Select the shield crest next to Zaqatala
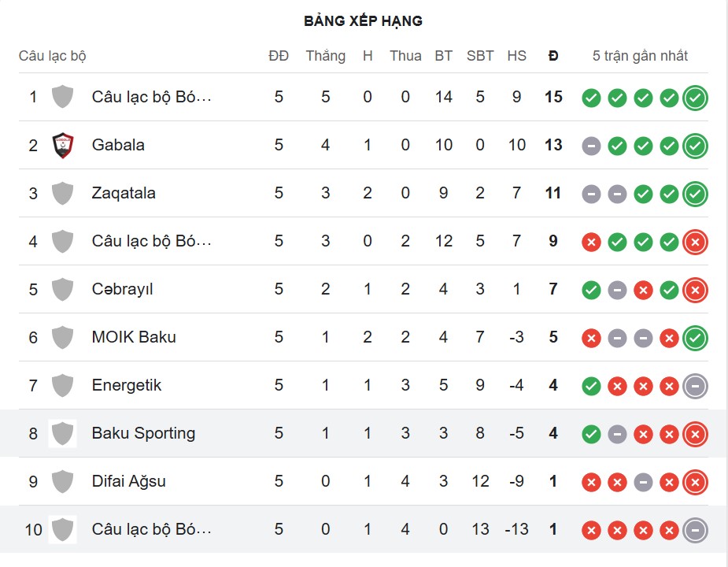Image resolution: width=728 pixels, height=567 pixels. tap(61, 193)
